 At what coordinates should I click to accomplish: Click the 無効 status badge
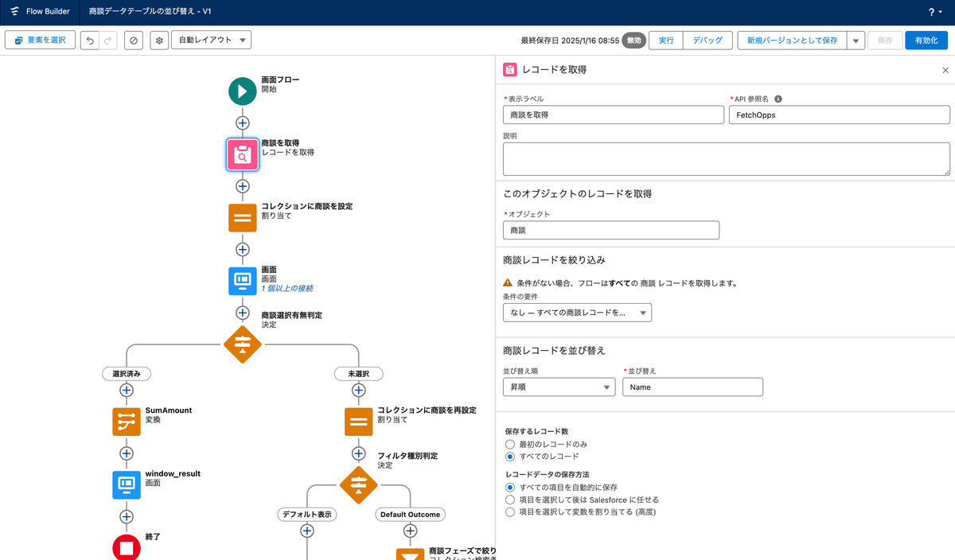pyautogui.click(x=633, y=40)
